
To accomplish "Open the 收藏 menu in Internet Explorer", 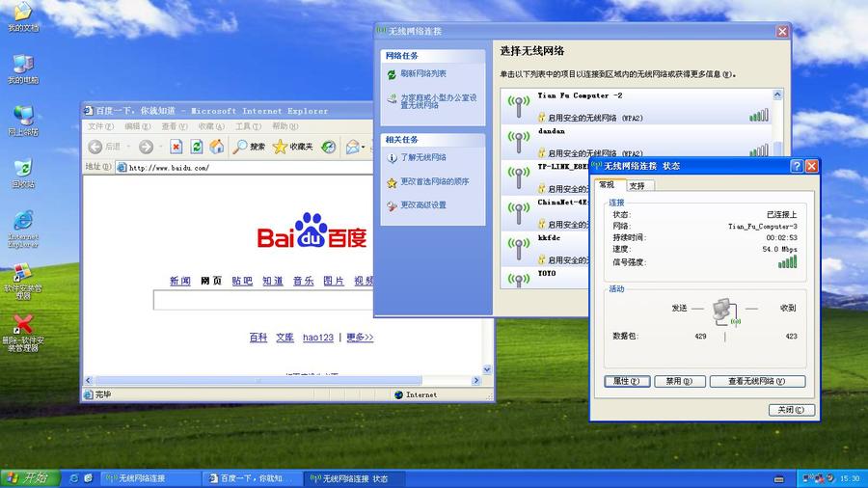I will (211, 126).
